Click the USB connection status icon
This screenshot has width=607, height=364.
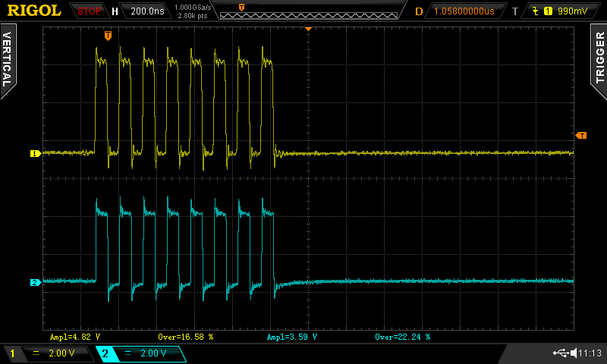pyautogui.click(x=561, y=353)
